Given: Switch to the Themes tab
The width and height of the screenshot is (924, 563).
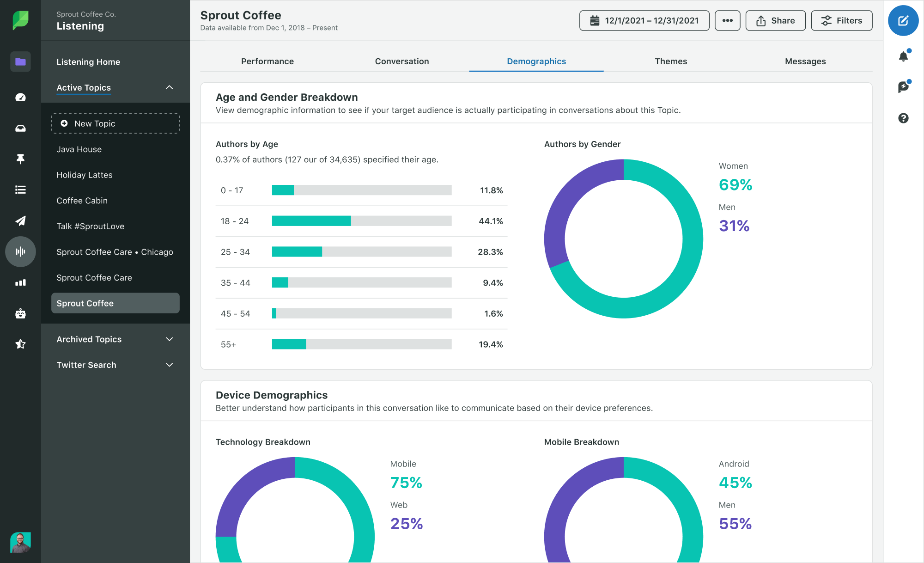Looking at the screenshot, I should (671, 61).
